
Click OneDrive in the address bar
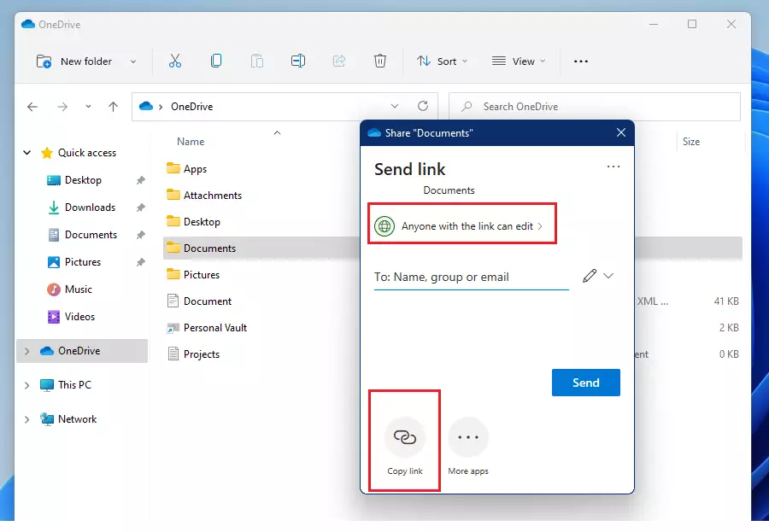coord(191,107)
